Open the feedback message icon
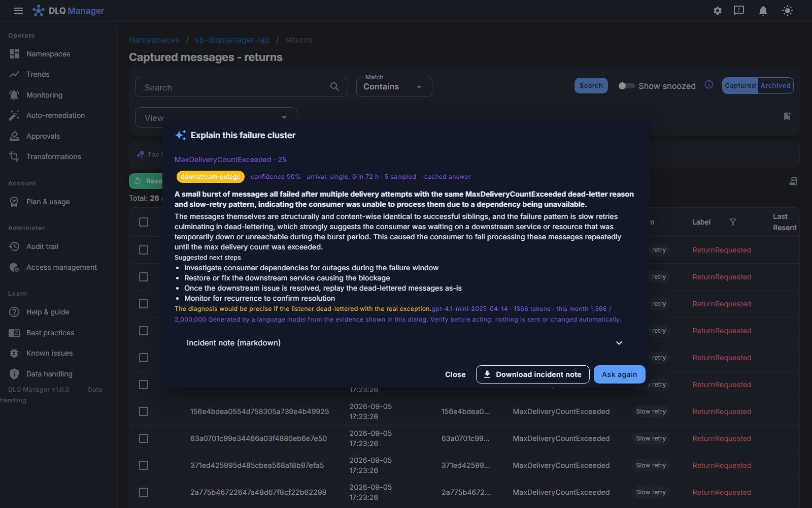812x508 pixels. (739, 11)
